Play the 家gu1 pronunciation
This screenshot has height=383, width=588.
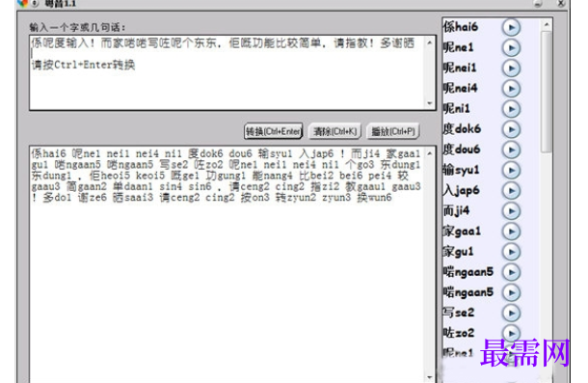click(x=511, y=252)
